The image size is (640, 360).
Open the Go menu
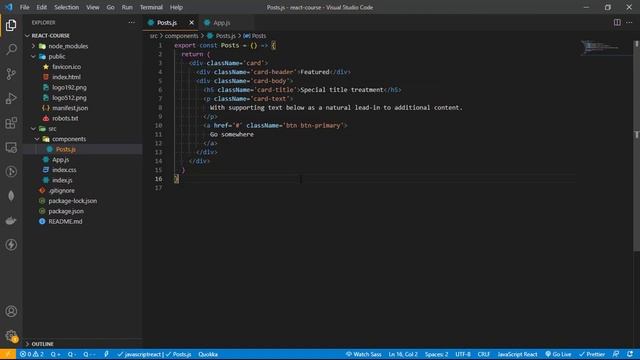tap(111, 7)
